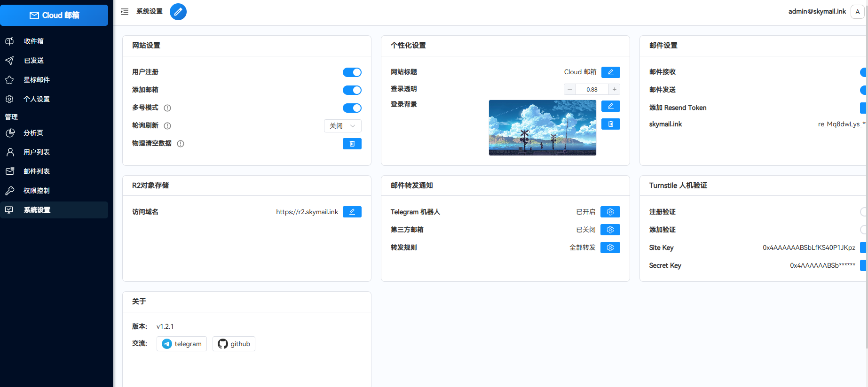Click the version v1.2.1 text
Viewport: 868px width, 387px height.
pos(165,326)
